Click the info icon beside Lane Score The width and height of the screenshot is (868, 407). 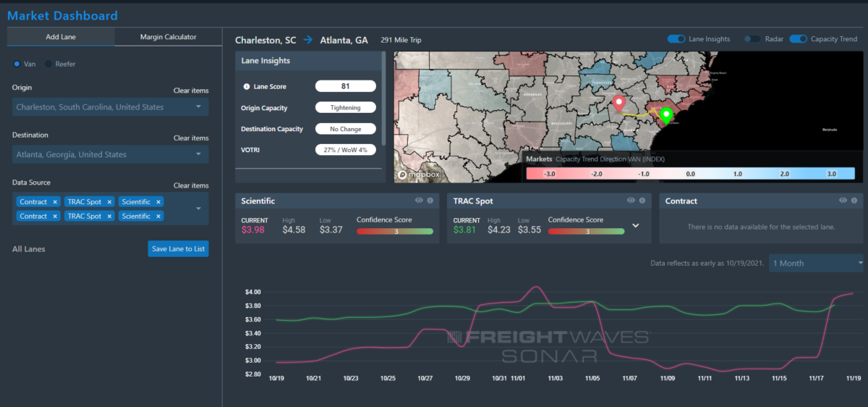[x=246, y=87]
